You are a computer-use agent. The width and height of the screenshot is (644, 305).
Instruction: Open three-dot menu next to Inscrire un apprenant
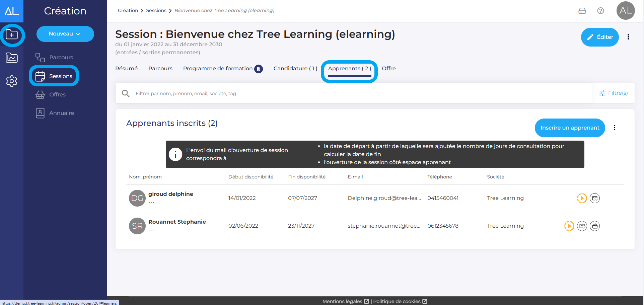614,128
